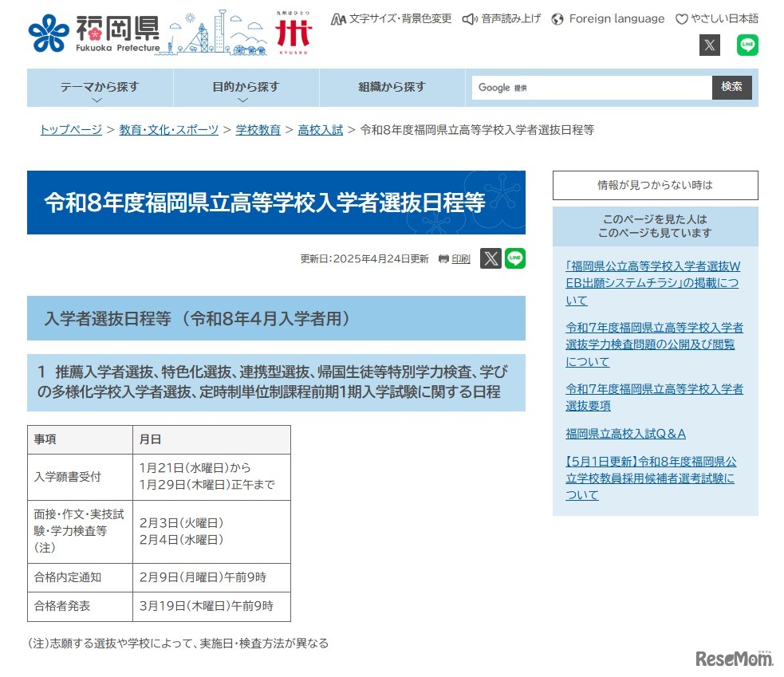Open 組織から探す menu item

[x=392, y=87]
